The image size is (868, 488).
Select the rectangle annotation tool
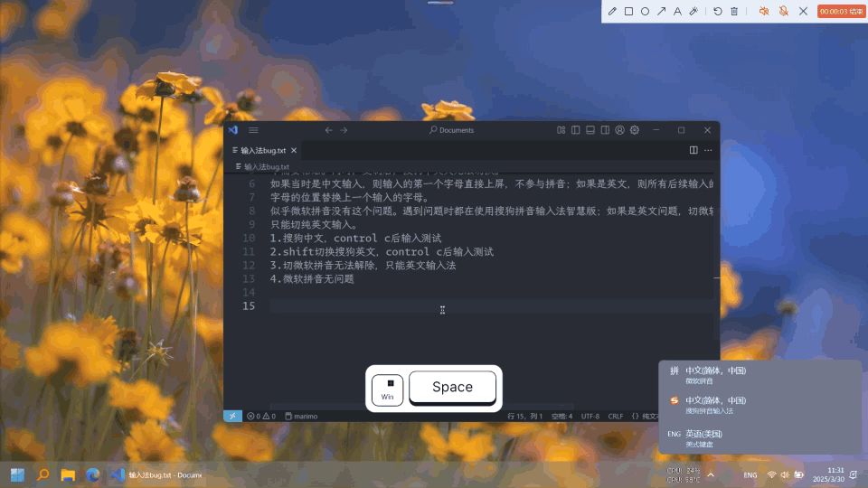[628, 12]
